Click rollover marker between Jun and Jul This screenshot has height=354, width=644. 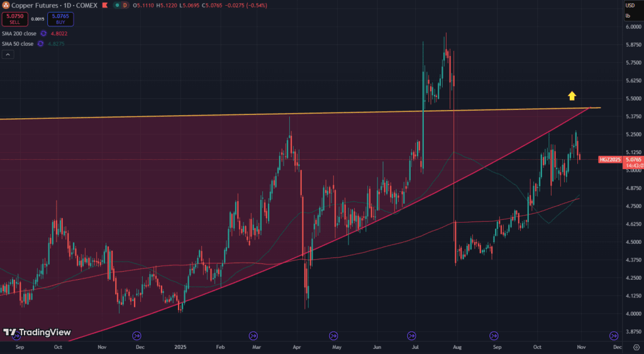(x=412, y=336)
